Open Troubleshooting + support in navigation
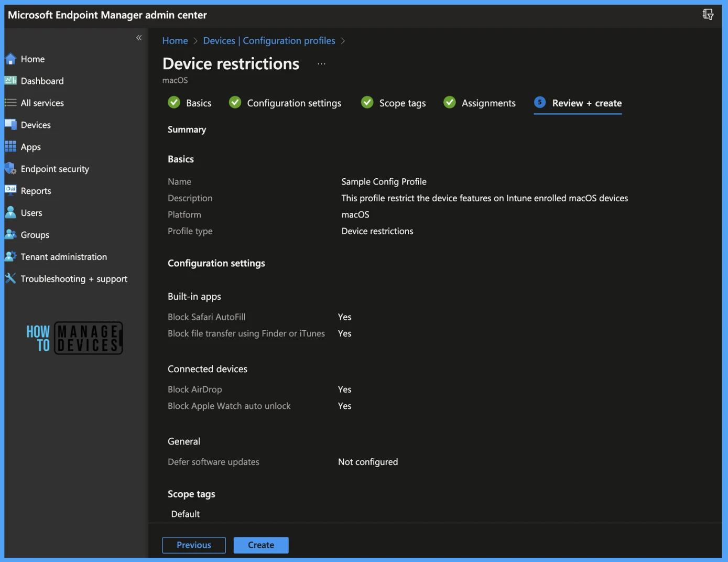The height and width of the screenshot is (562, 728). point(74,279)
